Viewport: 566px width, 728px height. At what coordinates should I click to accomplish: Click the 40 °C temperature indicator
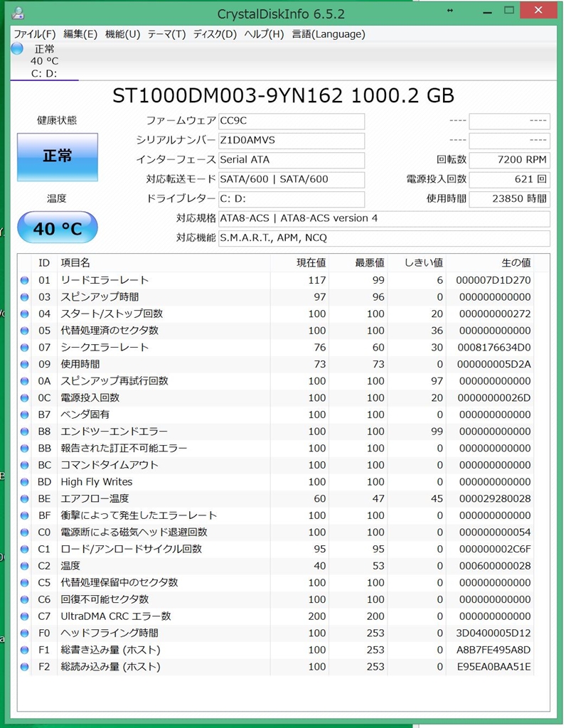pos(58,227)
